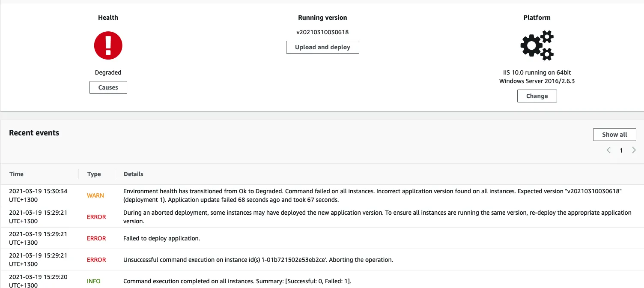Click the Recent events heading
Image resolution: width=644 pixels, height=288 pixels.
coord(34,133)
